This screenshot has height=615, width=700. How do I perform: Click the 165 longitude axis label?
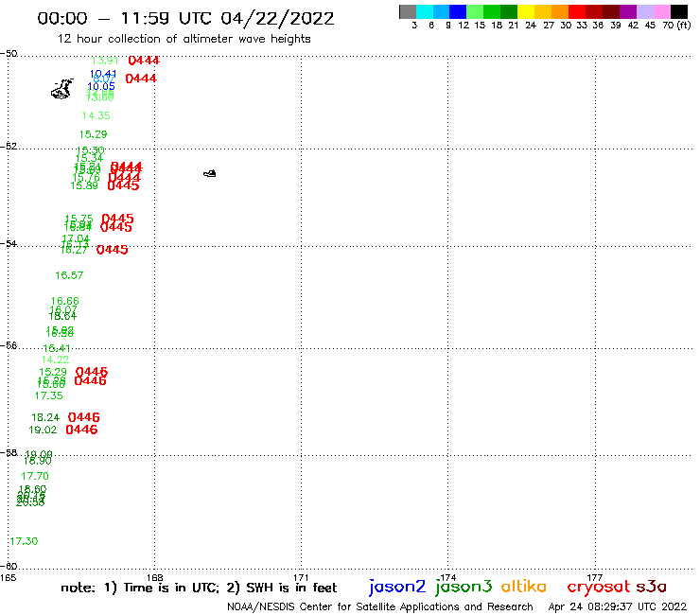(8, 578)
